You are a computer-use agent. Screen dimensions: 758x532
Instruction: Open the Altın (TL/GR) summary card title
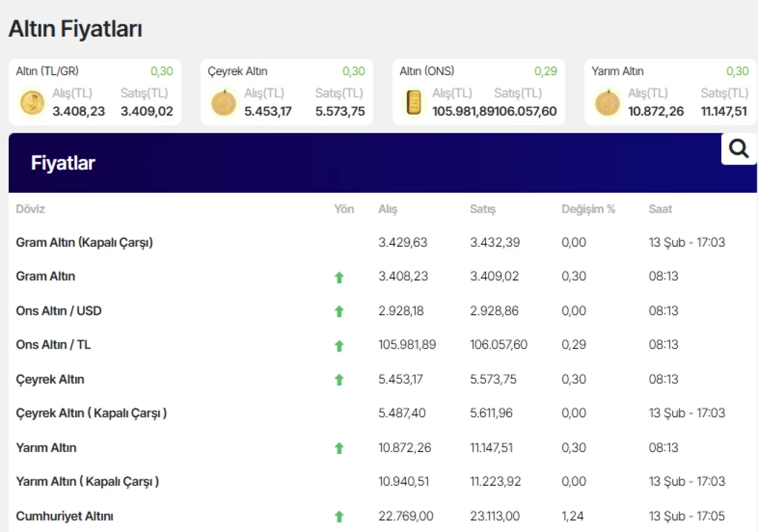coord(47,72)
